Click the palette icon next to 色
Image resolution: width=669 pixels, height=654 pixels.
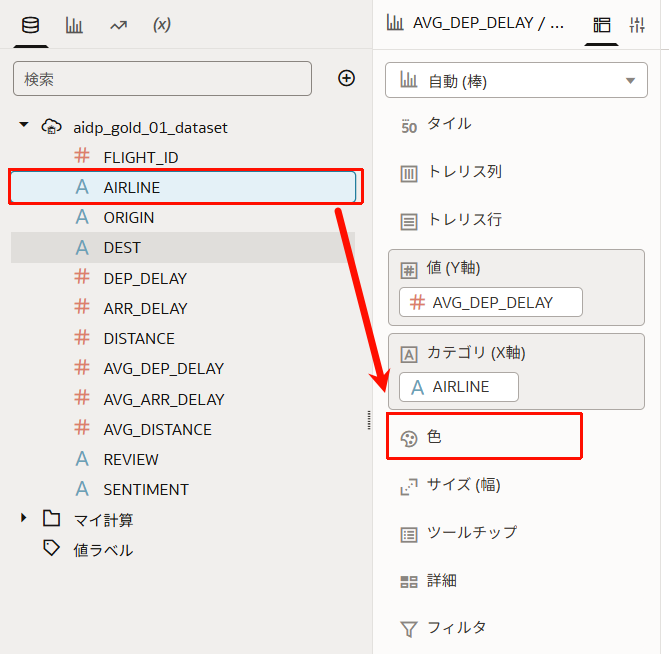coord(409,439)
